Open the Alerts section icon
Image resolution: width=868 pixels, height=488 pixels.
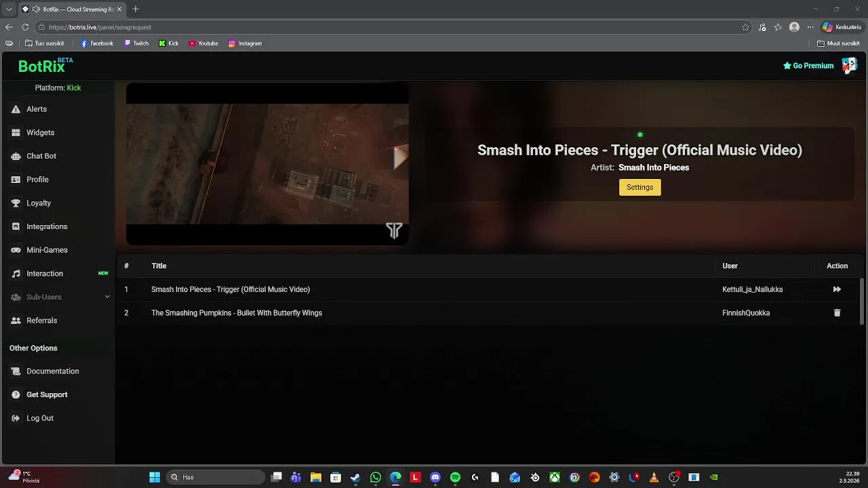coord(16,109)
